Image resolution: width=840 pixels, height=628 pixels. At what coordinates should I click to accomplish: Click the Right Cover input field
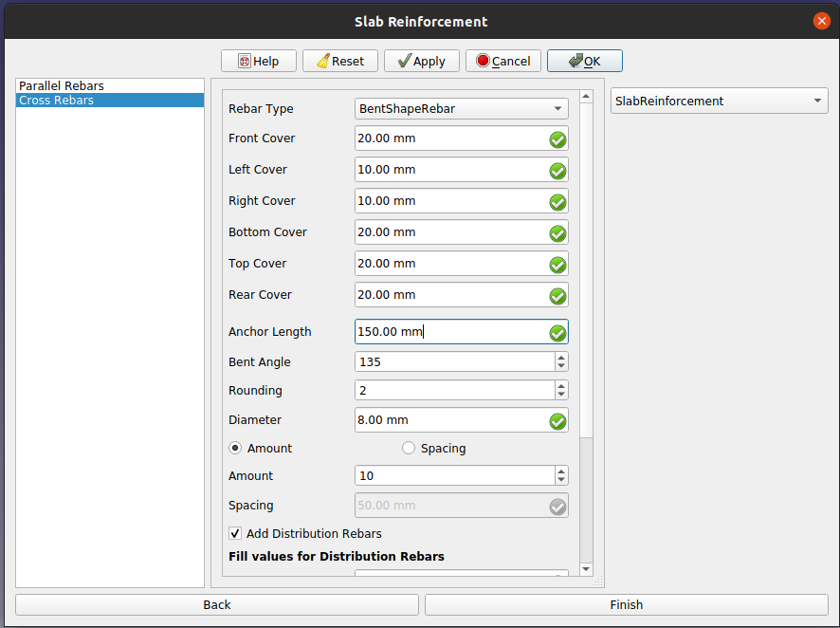pos(462,201)
